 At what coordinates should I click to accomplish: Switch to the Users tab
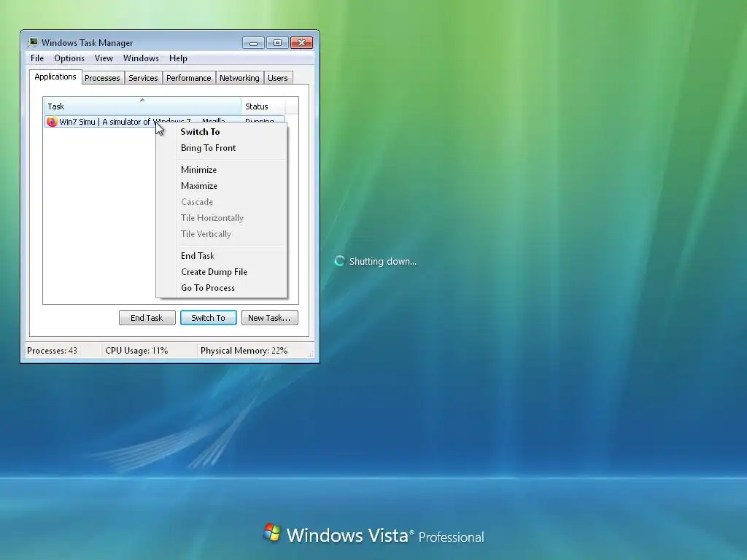278,78
